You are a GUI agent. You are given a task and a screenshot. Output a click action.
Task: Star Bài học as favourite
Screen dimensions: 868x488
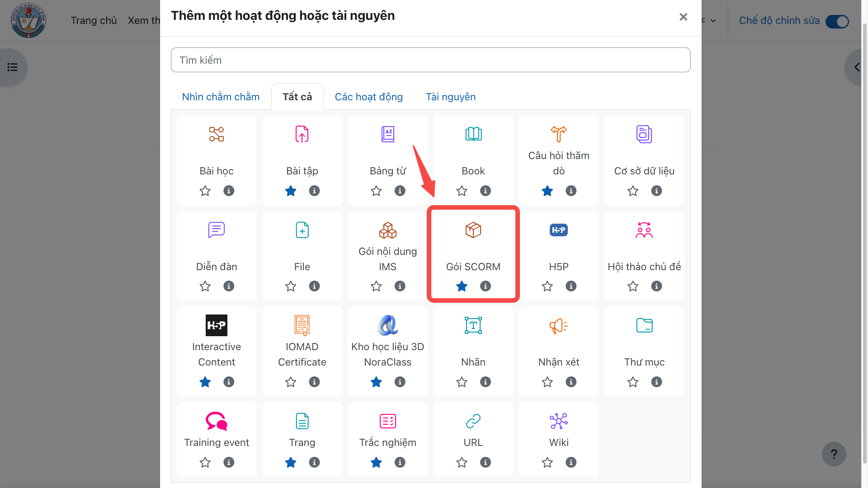[205, 191]
